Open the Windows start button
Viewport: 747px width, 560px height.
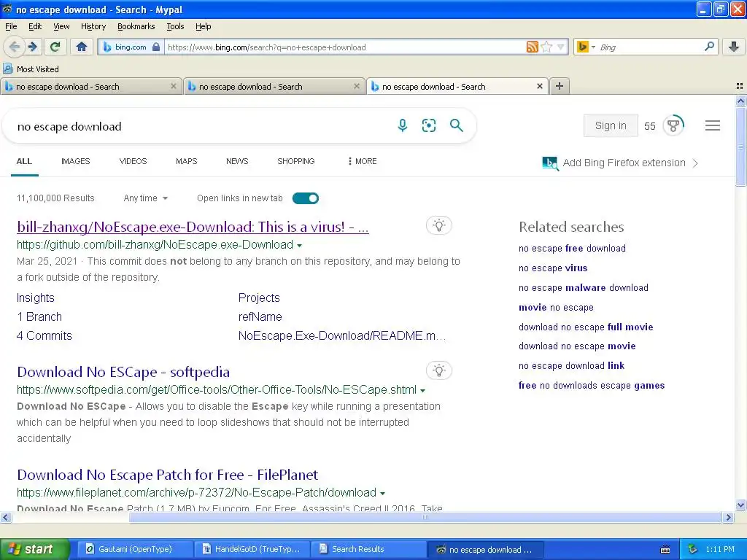coord(34,550)
